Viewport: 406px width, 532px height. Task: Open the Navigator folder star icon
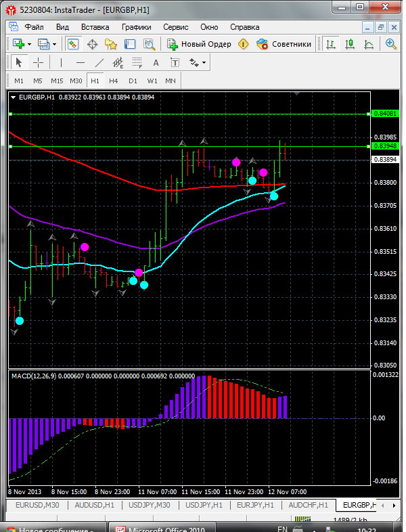pyautogui.click(x=110, y=44)
